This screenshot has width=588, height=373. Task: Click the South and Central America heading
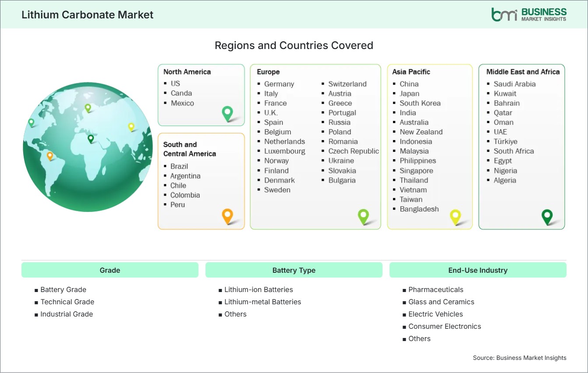[x=190, y=149]
